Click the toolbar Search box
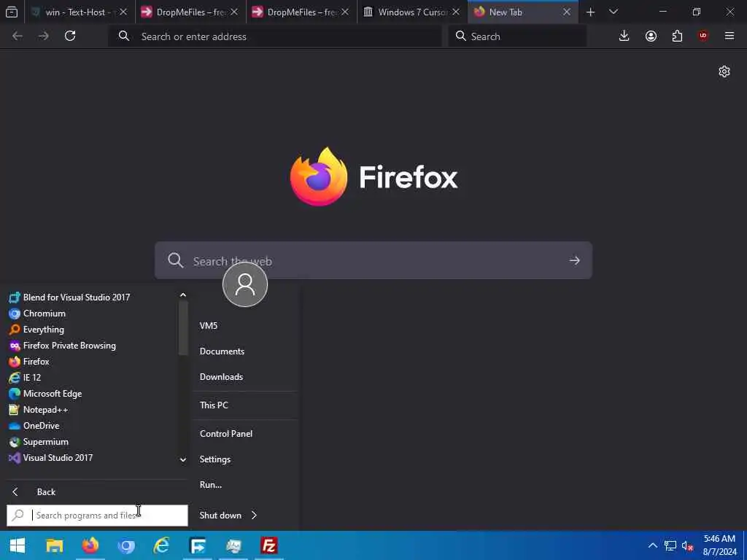 (517, 36)
